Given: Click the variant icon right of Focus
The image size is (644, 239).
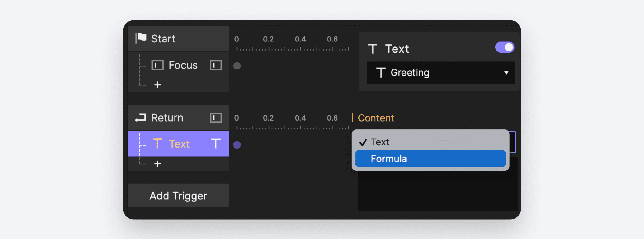Looking at the screenshot, I should (215, 65).
